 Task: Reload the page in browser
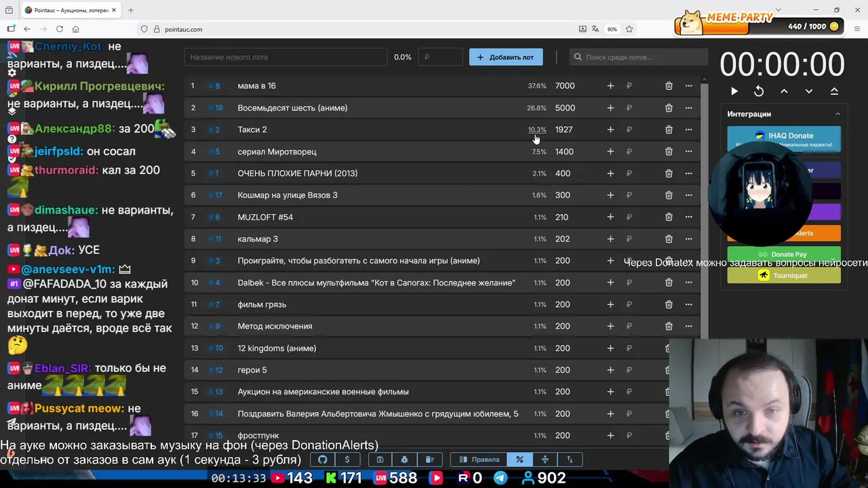click(60, 29)
